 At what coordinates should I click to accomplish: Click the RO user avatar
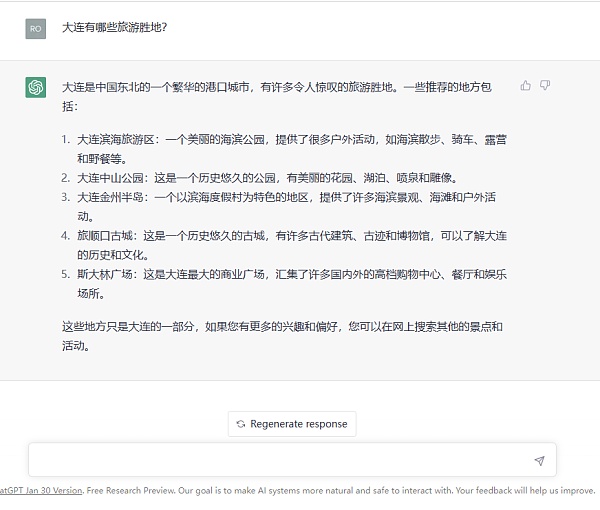tap(36, 28)
